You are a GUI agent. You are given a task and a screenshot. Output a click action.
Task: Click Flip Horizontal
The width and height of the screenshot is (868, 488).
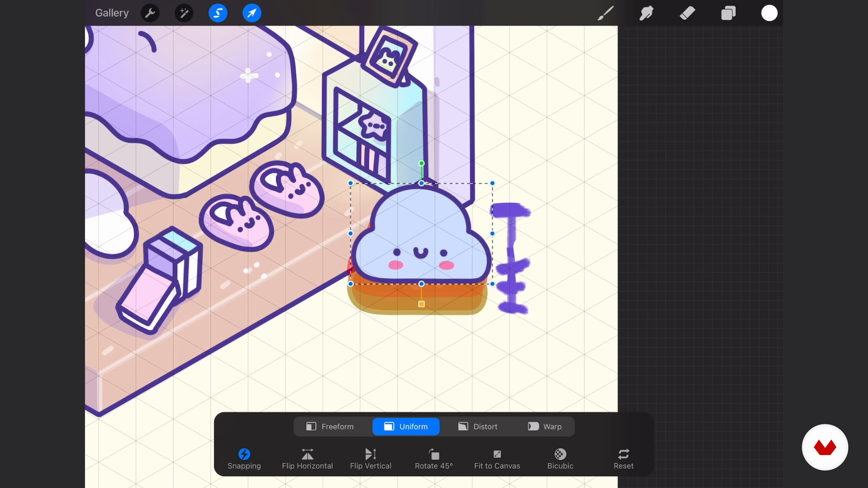(307, 459)
